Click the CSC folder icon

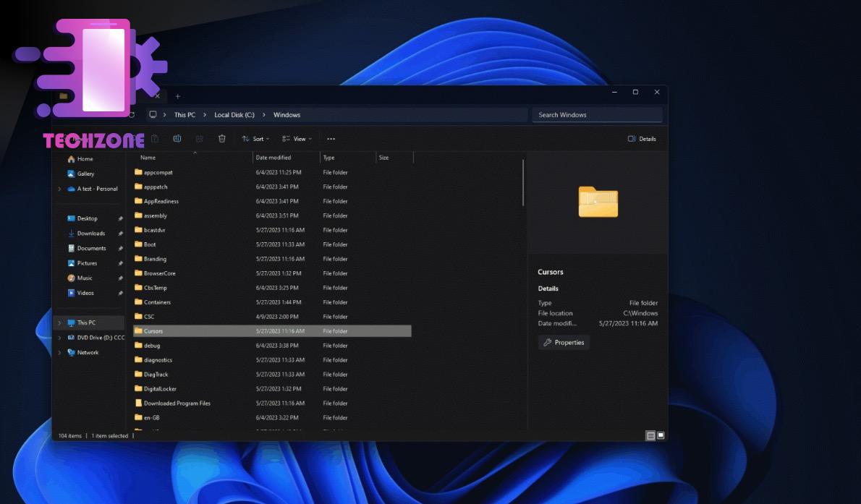tap(138, 316)
